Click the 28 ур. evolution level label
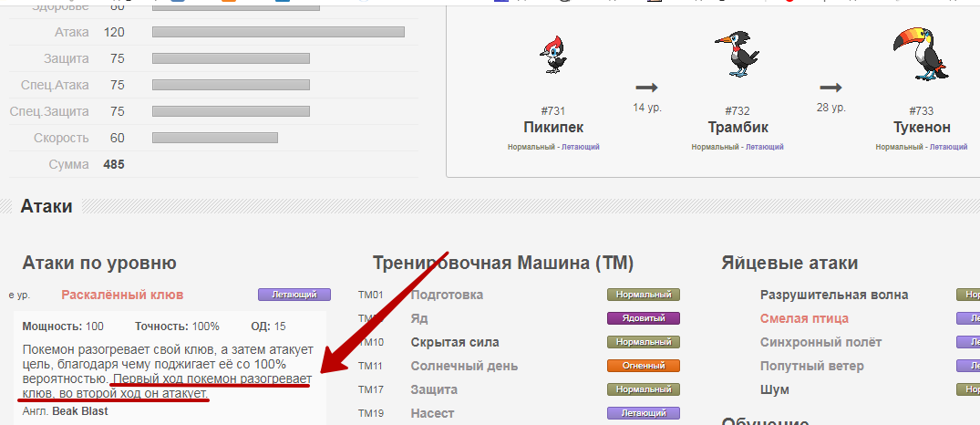 830,108
